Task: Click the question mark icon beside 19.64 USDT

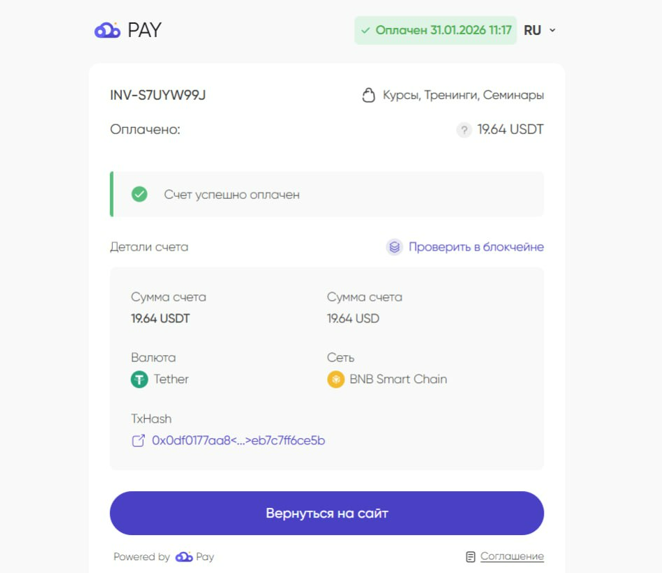Action: tap(464, 130)
